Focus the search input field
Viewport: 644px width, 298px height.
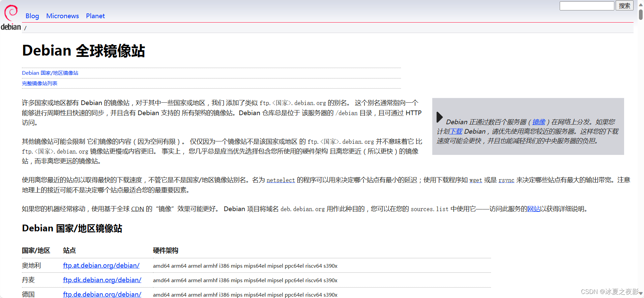click(587, 6)
